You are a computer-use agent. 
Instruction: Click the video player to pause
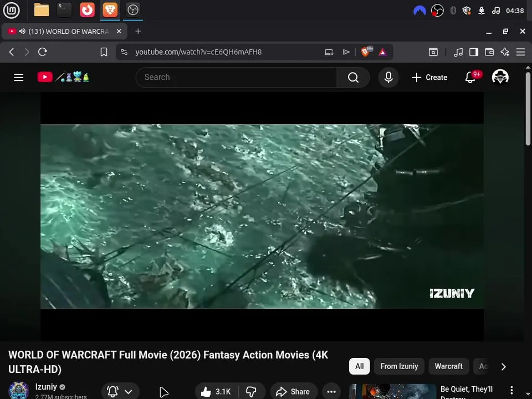(x=262, y=217)
